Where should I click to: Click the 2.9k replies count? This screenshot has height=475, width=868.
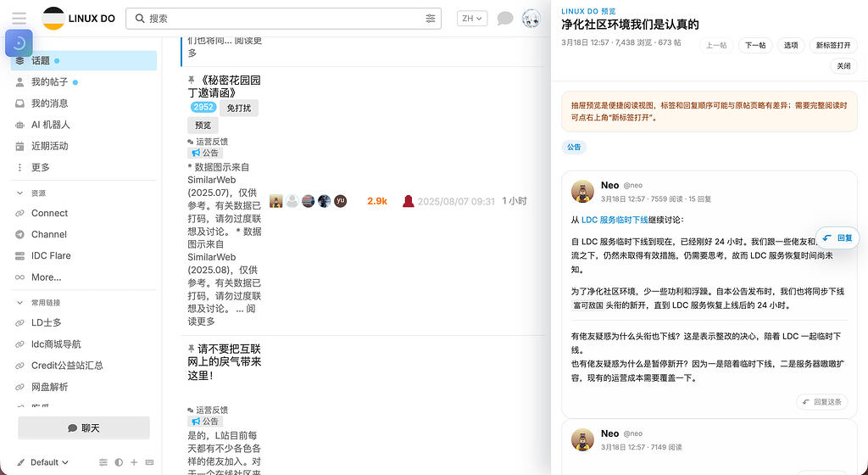377,201
